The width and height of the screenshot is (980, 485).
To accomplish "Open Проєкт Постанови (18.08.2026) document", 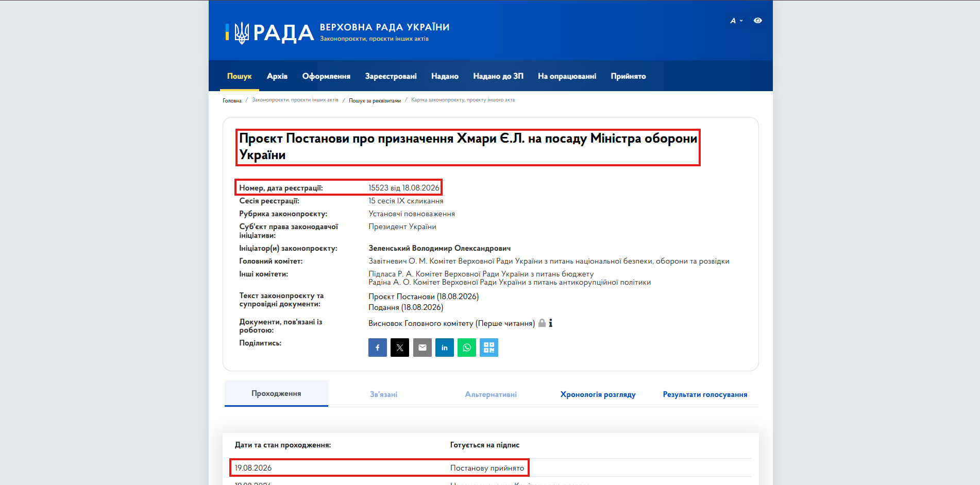I will click(x=424, y=297).
